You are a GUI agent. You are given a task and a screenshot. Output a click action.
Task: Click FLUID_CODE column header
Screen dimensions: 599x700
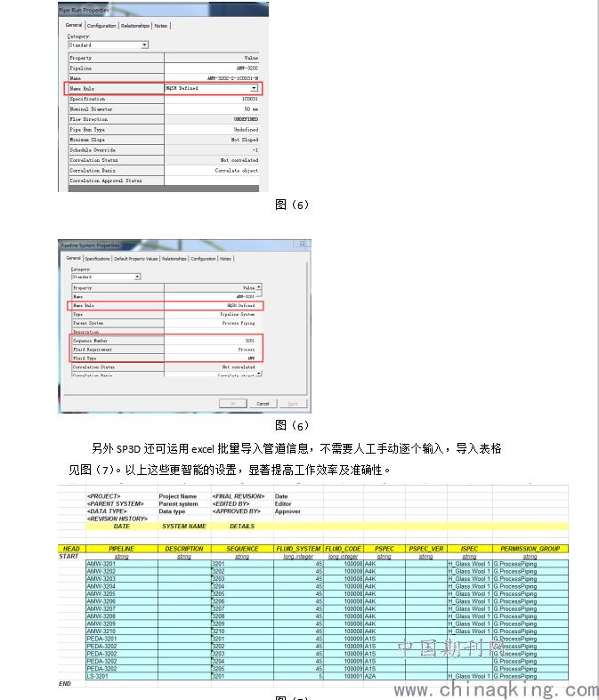(343, 549)
